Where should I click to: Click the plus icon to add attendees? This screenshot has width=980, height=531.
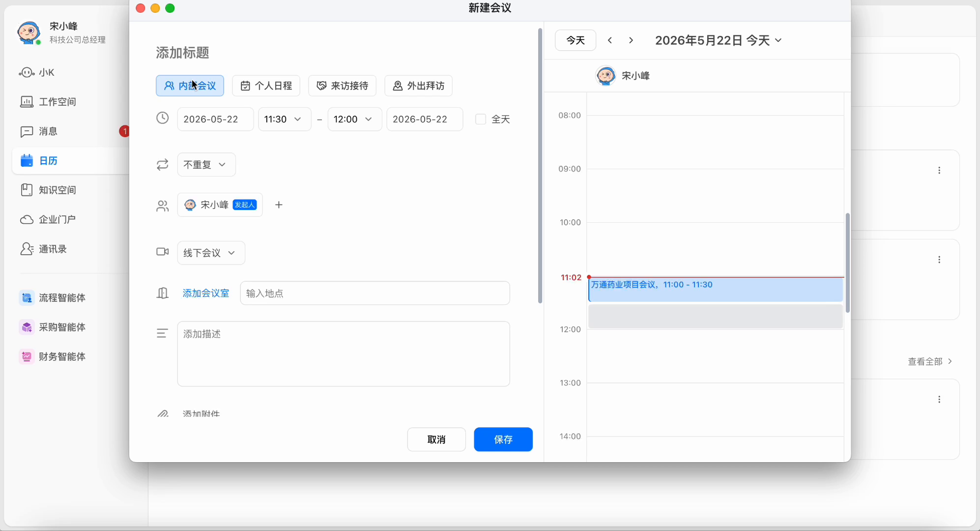[x=279, y=205]
